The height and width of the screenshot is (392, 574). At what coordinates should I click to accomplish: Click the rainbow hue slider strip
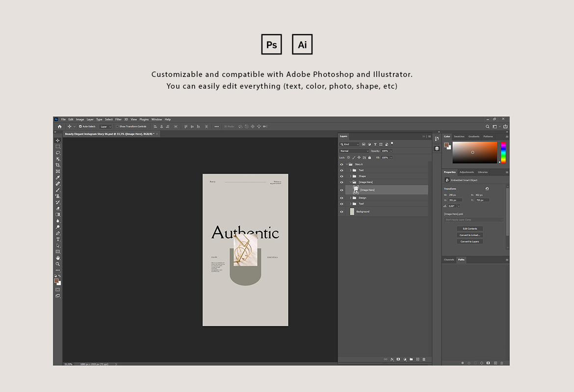503,152
